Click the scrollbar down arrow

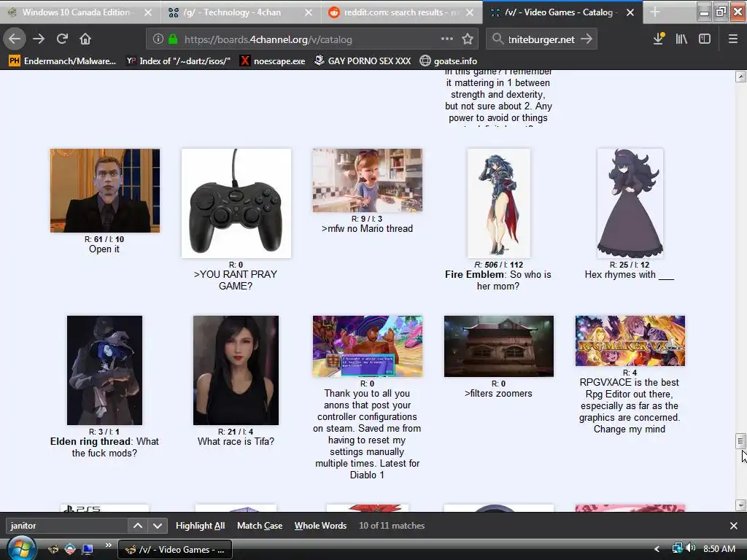[x=740, y=505]
